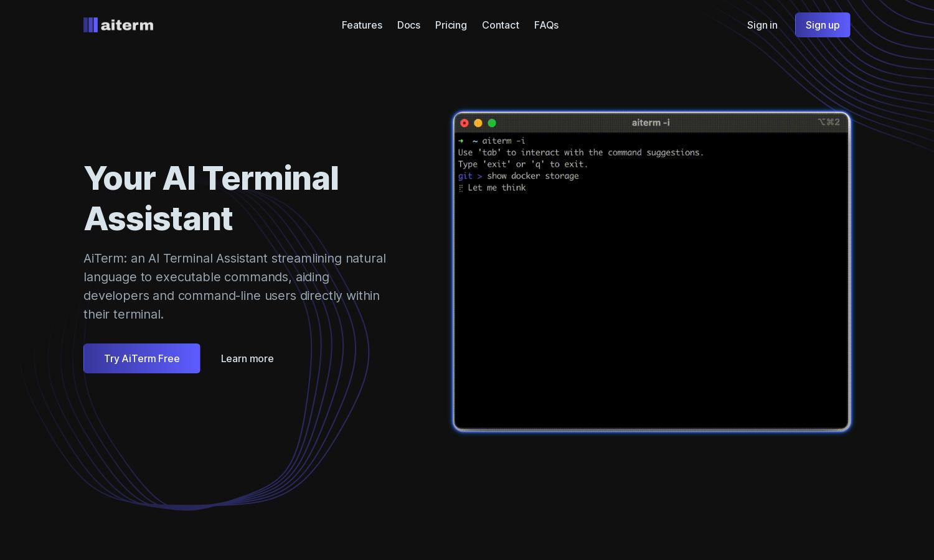Click the Sign up button

(x=823, y=25)
